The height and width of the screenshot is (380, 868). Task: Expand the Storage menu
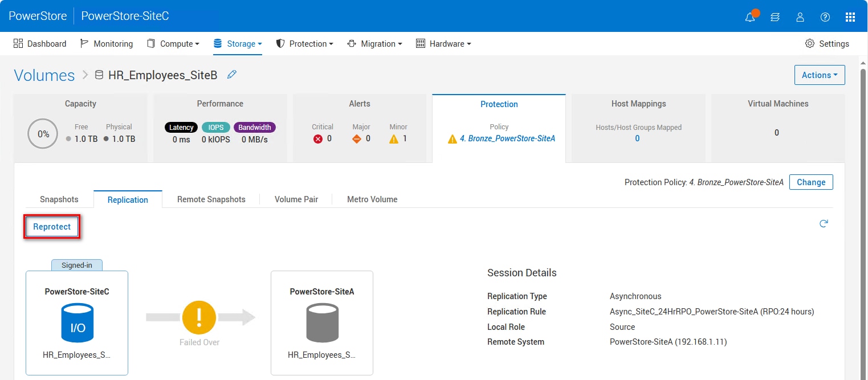[238, 44]
